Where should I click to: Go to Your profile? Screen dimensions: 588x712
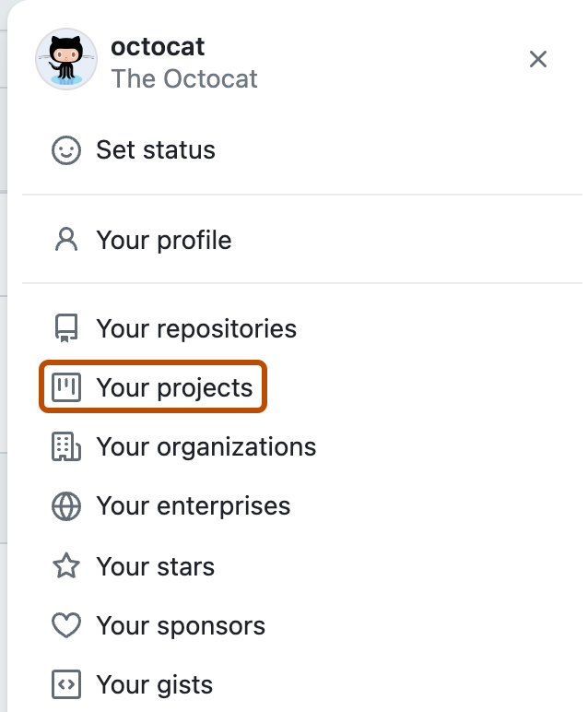(164, 241)
